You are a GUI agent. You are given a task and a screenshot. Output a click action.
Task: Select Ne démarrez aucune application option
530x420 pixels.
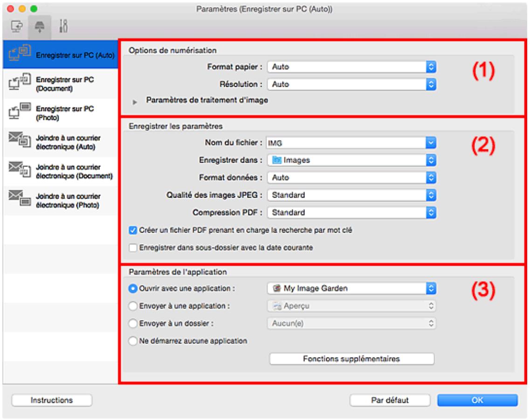tap(133, 341)
